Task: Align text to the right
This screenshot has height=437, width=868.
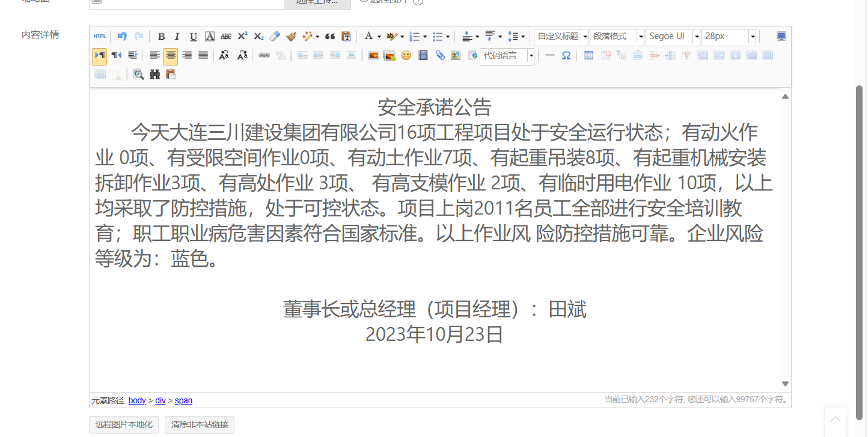Action: 187,56
